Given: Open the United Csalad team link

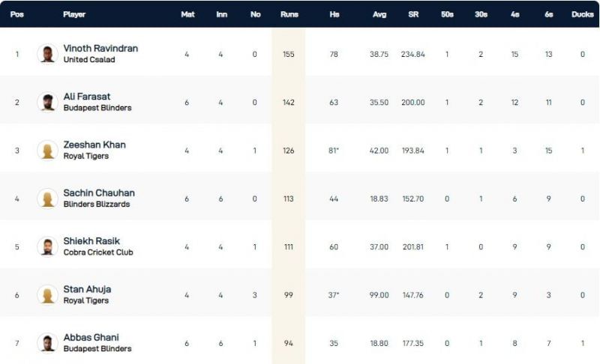Looking at the screenshot, I should coord(89,60).
